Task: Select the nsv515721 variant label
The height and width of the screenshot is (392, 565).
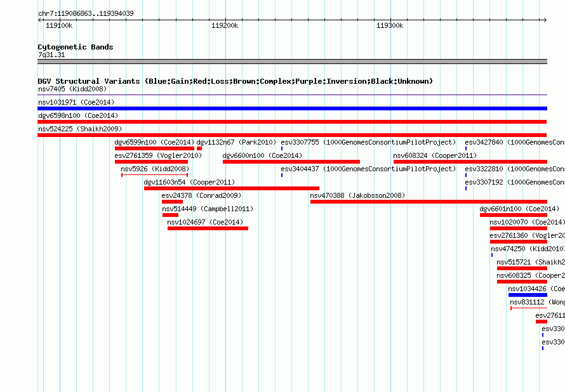Action: click(531, 262)
